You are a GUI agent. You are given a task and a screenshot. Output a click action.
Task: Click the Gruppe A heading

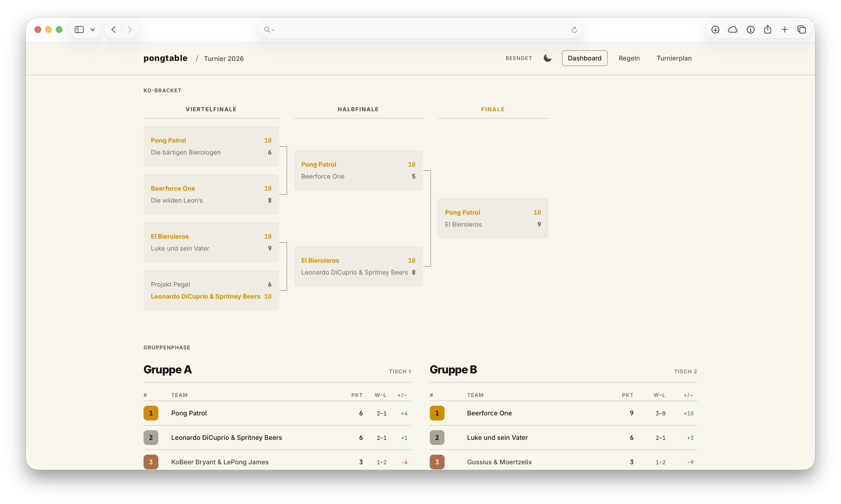(168, 369)
